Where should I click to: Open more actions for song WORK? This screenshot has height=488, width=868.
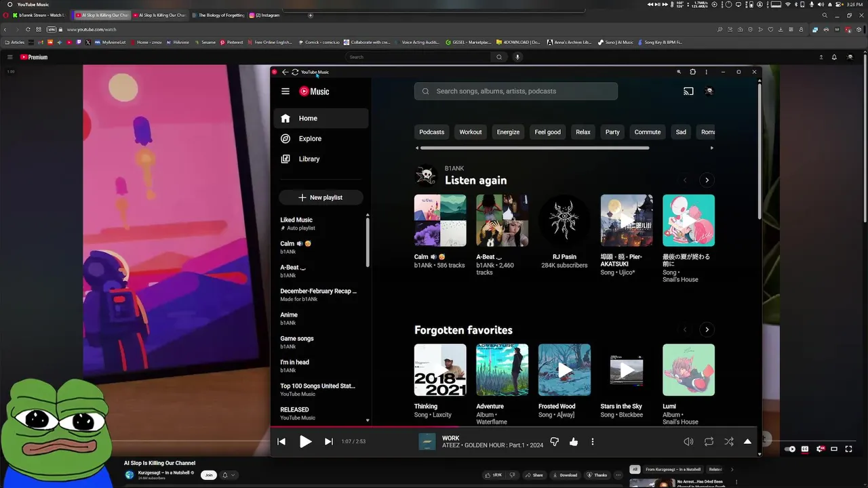(593, 442)
